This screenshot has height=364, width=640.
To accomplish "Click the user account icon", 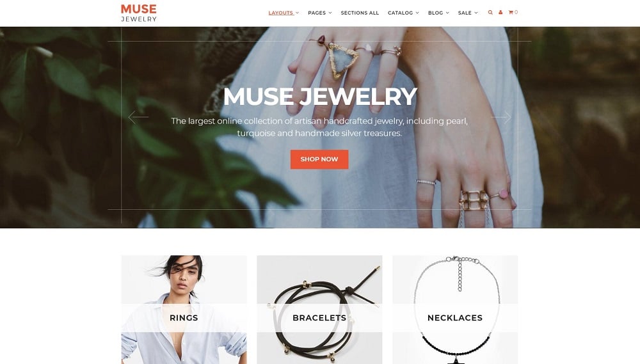I will pos(500,13).
